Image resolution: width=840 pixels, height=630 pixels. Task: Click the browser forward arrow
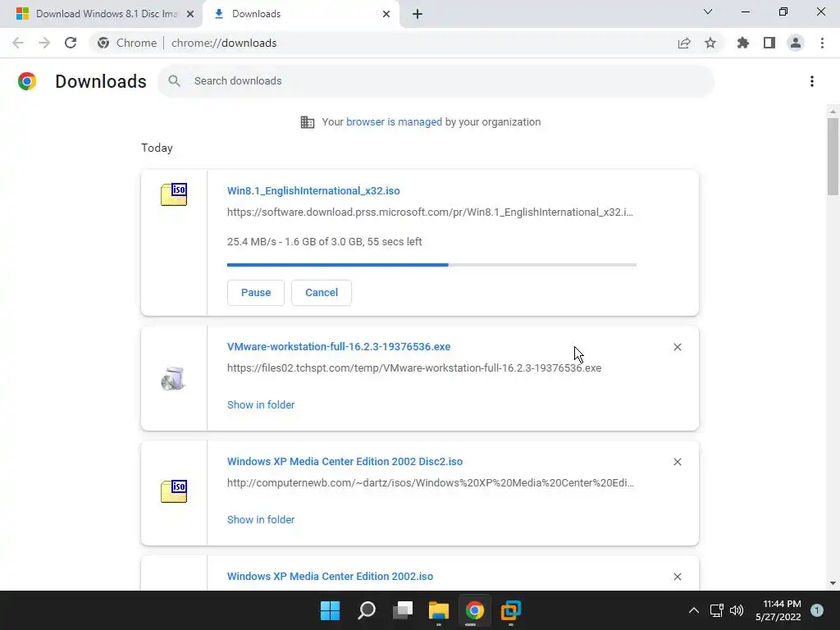[x=44, y=43]
